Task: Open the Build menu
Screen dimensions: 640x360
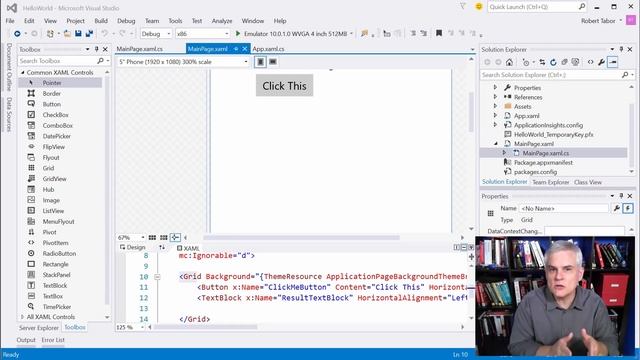Action: (101, 21)
